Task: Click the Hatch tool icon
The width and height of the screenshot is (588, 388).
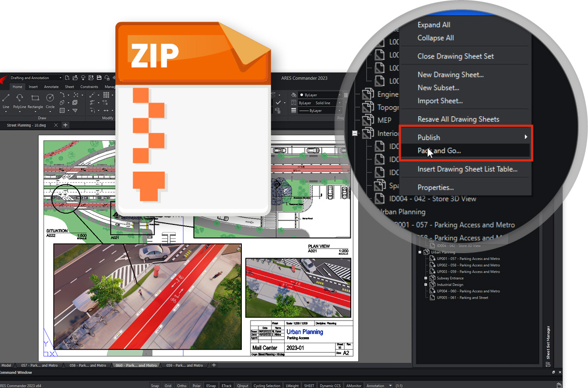Action: point(62,111)
